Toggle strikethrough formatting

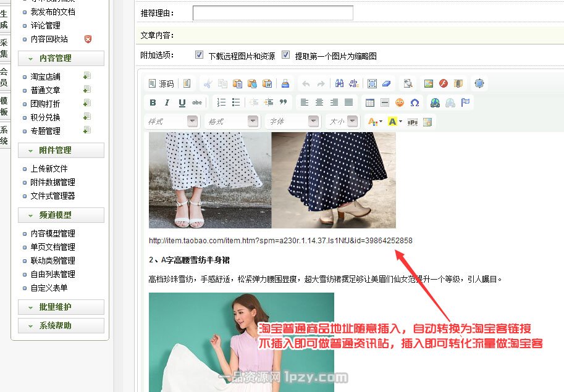197,102
